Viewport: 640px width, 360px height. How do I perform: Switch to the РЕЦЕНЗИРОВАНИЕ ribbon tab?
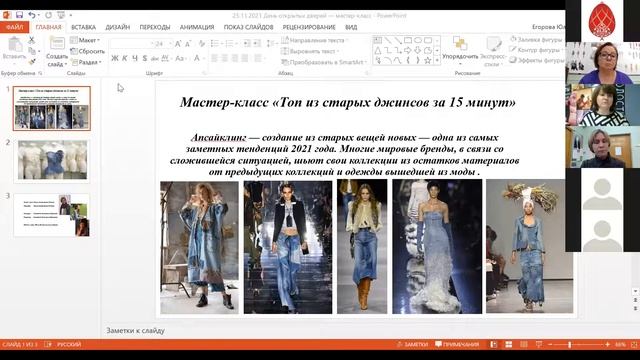click(309, 27)
